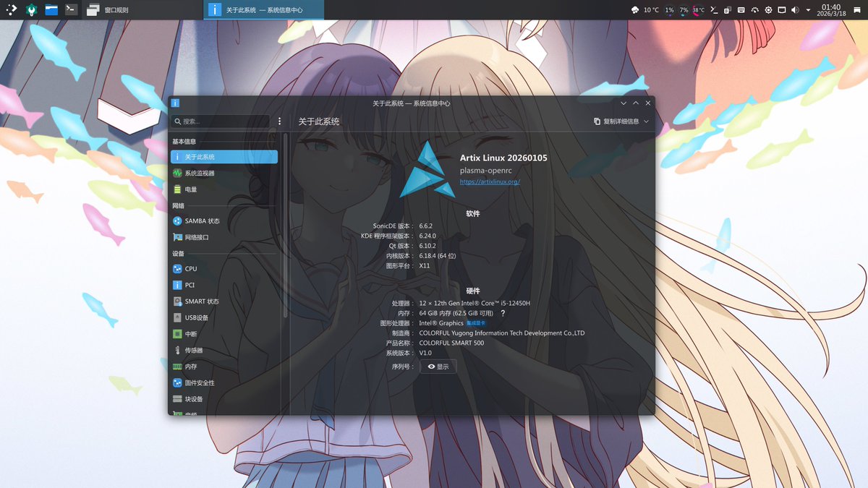Click the 7% memory usage monitor
Screen dimensions: 868x488
coord(684,10)
